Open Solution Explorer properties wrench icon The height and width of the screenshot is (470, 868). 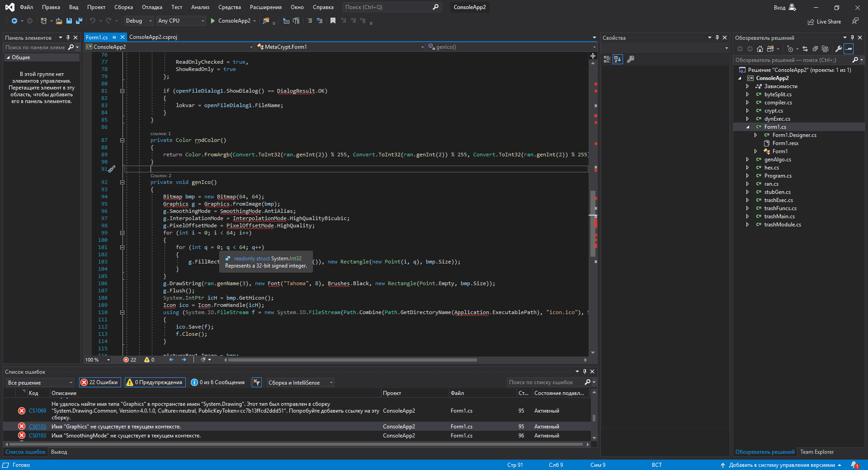tap(838, 49)
